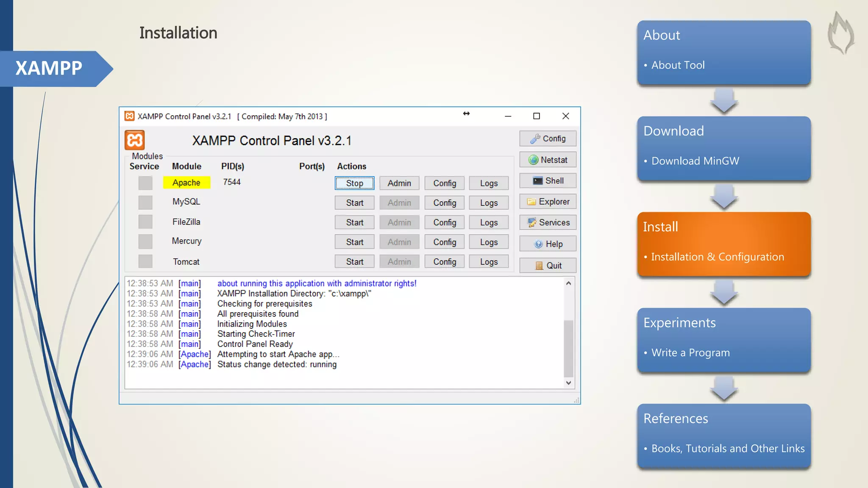Viewport: 868px width, 488px height.
Task: Select the Download MinGW section box
Action: point(724,149)
